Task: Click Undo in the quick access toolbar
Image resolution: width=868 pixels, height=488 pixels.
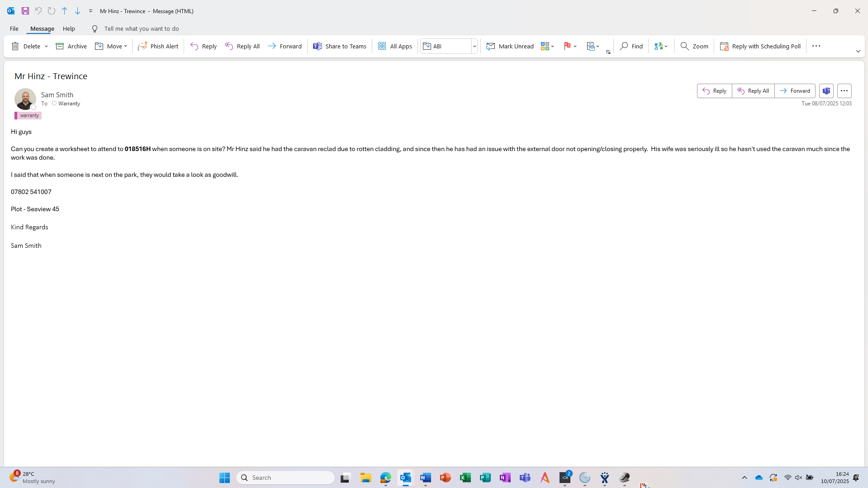Action: tap(38, 11)
